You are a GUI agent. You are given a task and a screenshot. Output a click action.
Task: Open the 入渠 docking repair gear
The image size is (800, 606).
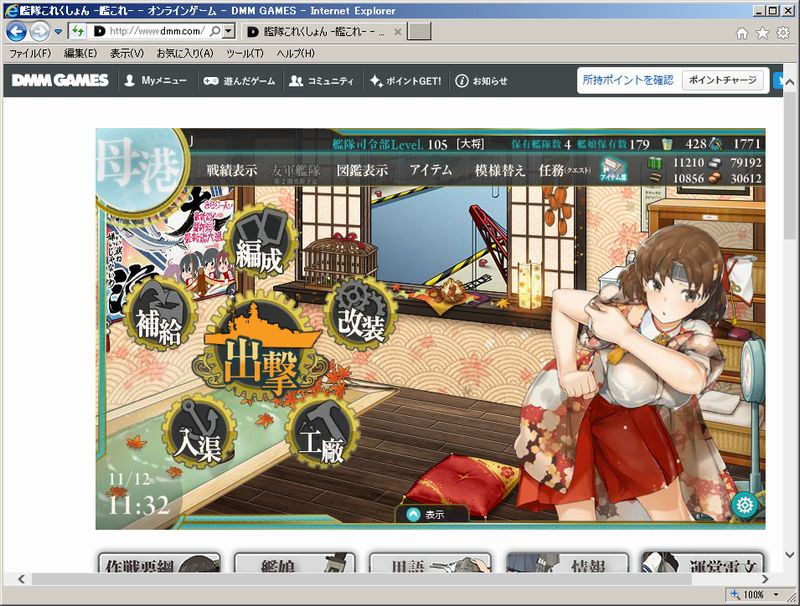pos(198,432)
